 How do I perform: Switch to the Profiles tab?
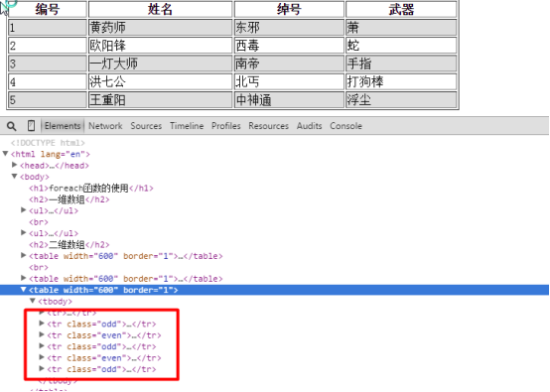226,126
